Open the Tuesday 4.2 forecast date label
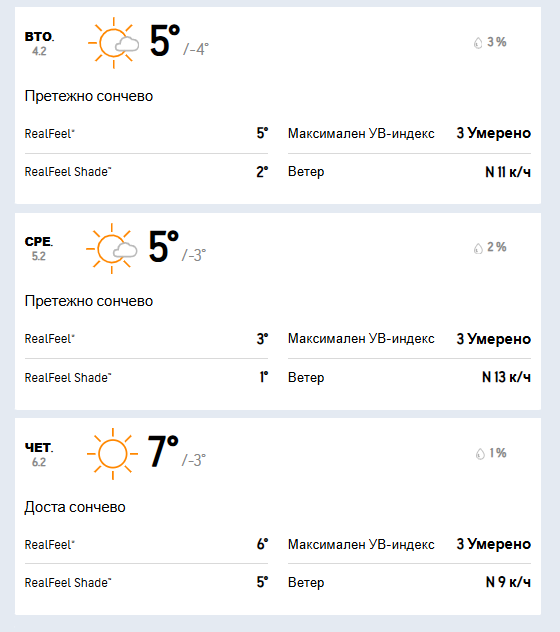Viewport: 560px width, 632px height. pyautogui.click(x=39, y=44)
